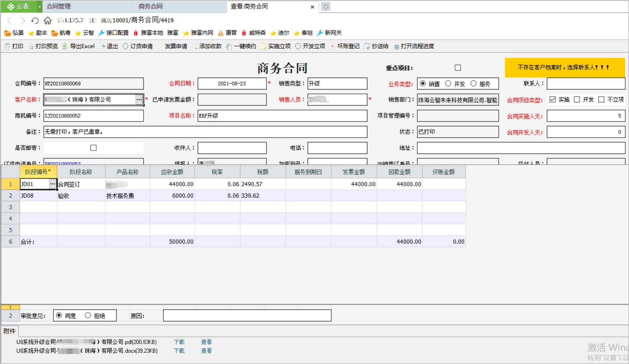The width and height of the screenshot is (629, 364).
Task: Open the 新网关 bookmark
Action: pyautogui.click(x=329, y=33)
